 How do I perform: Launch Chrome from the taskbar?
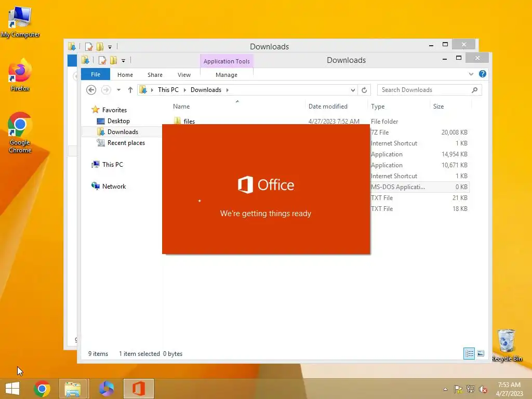click(x=42, y=389)
